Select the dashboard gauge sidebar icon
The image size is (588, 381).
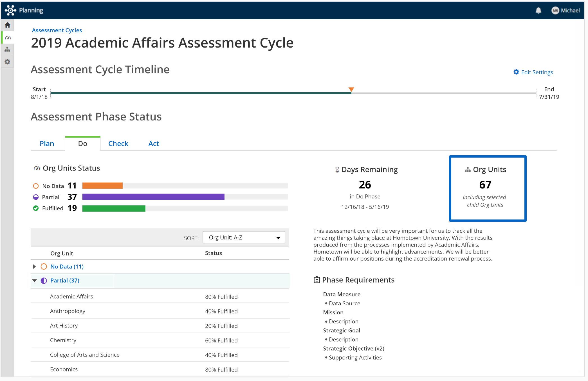[x=8, y=37]
